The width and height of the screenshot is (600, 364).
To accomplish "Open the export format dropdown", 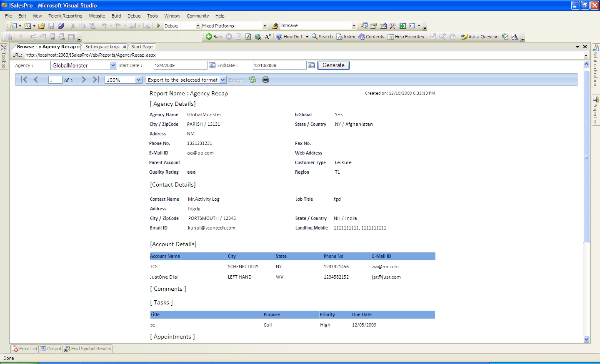I will (x=222, y=80).
